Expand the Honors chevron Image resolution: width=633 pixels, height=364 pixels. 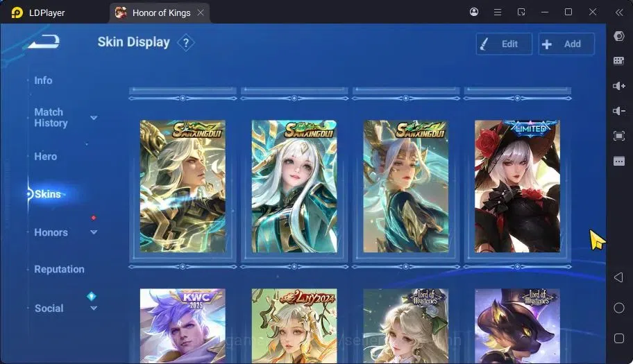click(94, 232)
